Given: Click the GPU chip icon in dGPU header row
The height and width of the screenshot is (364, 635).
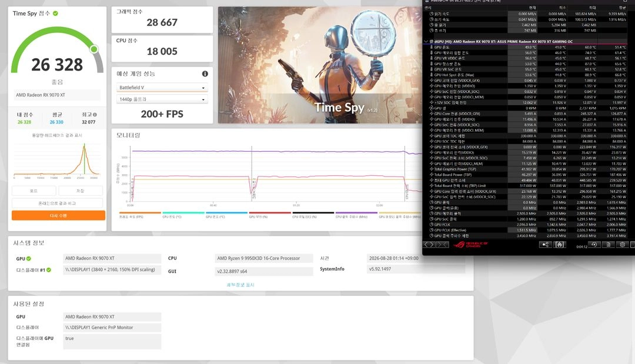Looking at the screenshot, I should [432, 42].
